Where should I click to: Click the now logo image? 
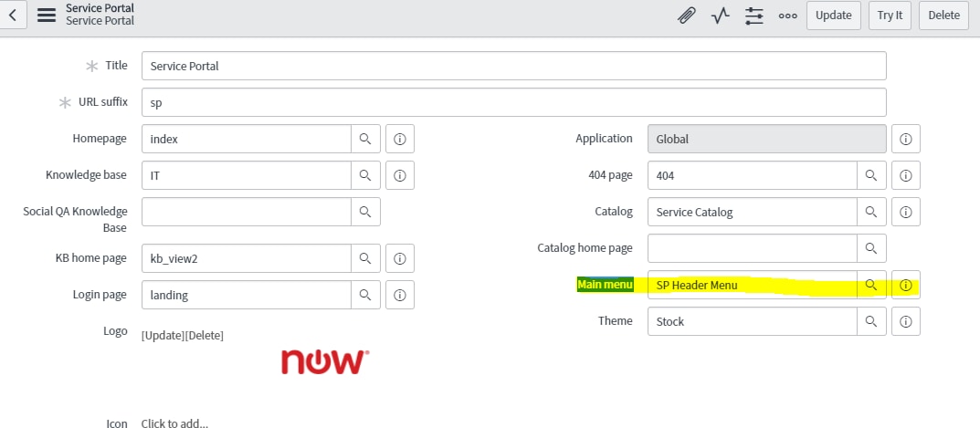tap(324, 361)
